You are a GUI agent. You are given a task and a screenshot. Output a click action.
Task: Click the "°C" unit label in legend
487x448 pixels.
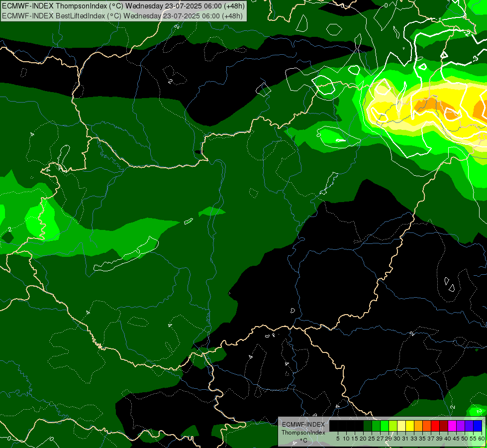(x=304, y=440)
